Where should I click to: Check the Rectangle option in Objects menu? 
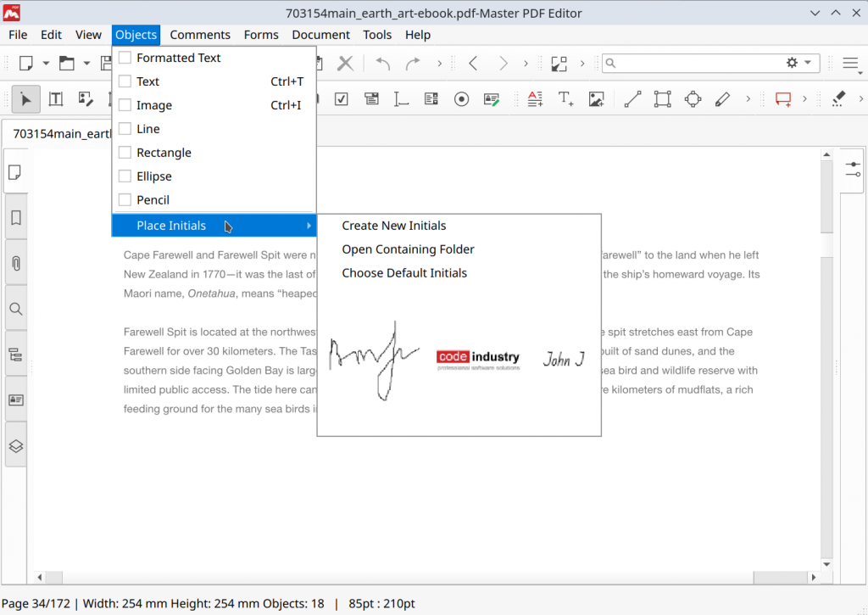(125, 153)
